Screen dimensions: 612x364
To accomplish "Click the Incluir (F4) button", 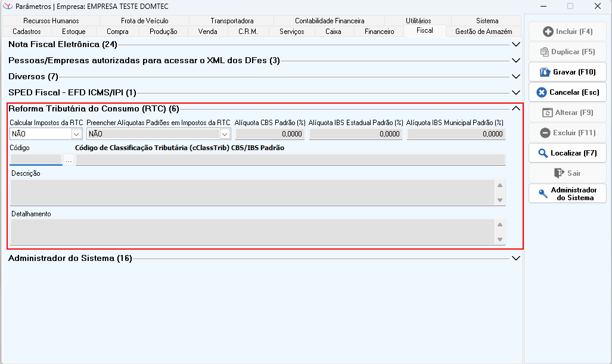I will point(567,32).
